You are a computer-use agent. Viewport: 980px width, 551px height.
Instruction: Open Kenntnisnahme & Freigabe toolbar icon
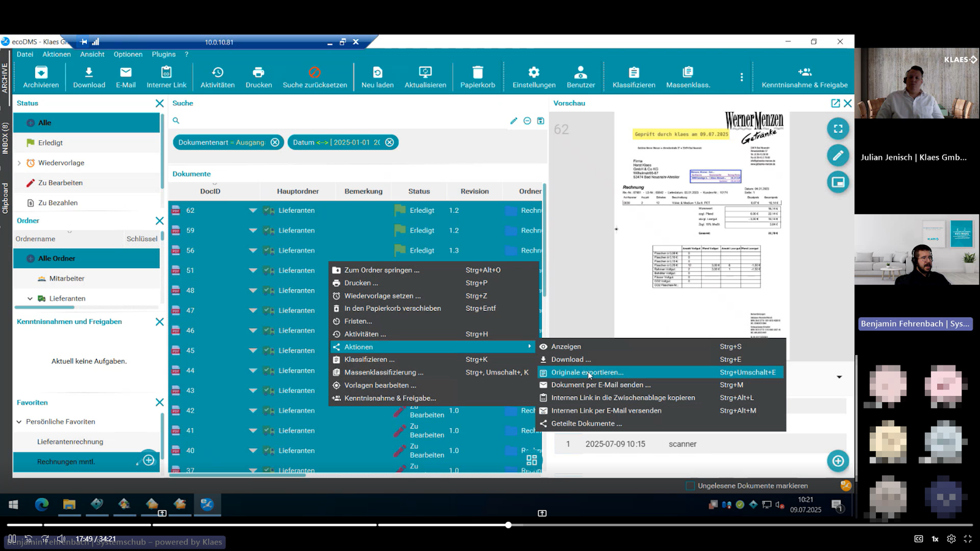[804, 72]
